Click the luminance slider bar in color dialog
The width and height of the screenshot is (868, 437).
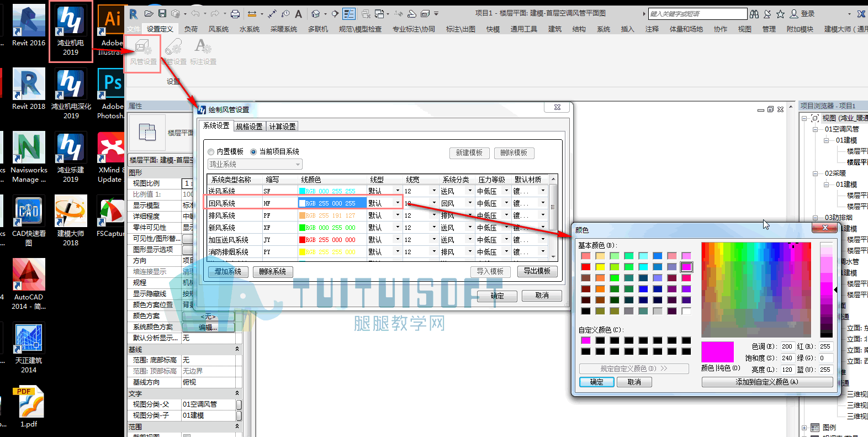point(826,289)
